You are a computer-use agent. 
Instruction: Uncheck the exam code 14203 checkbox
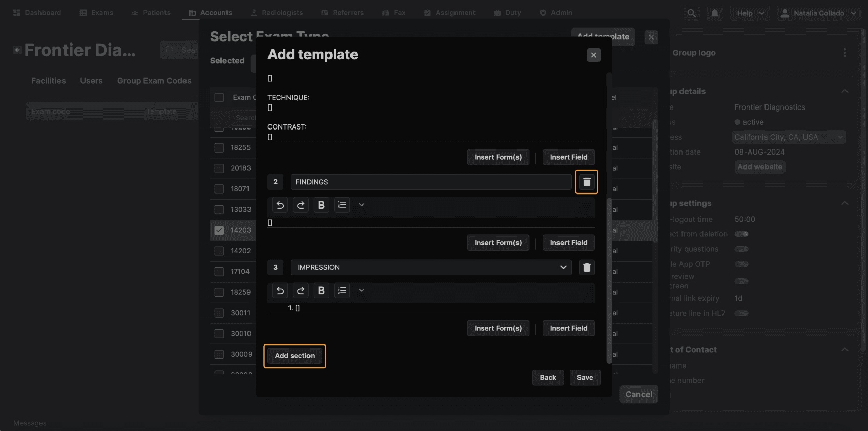219,230
